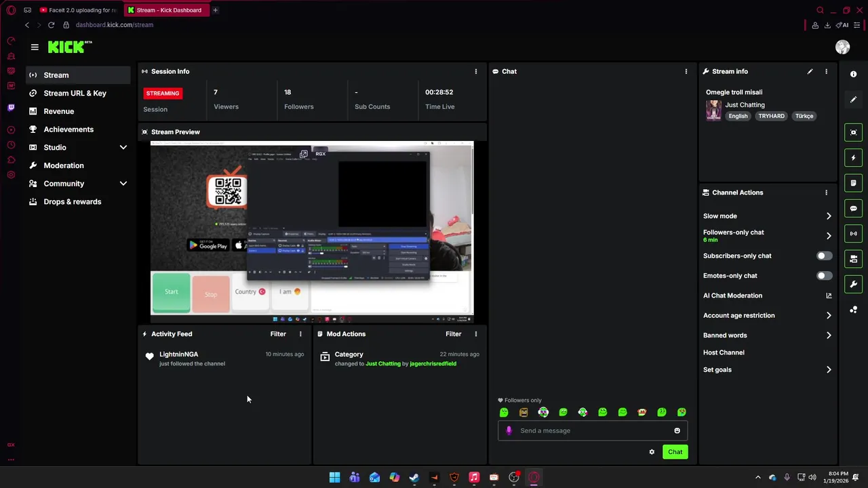Open Windows Start menu on taskbar

click(x=334, y=478)
